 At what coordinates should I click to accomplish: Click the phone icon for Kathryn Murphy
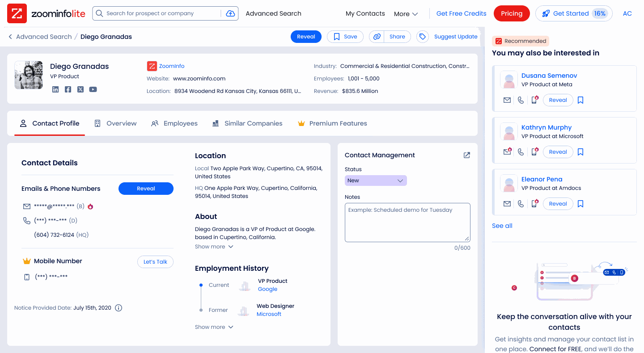521,152
